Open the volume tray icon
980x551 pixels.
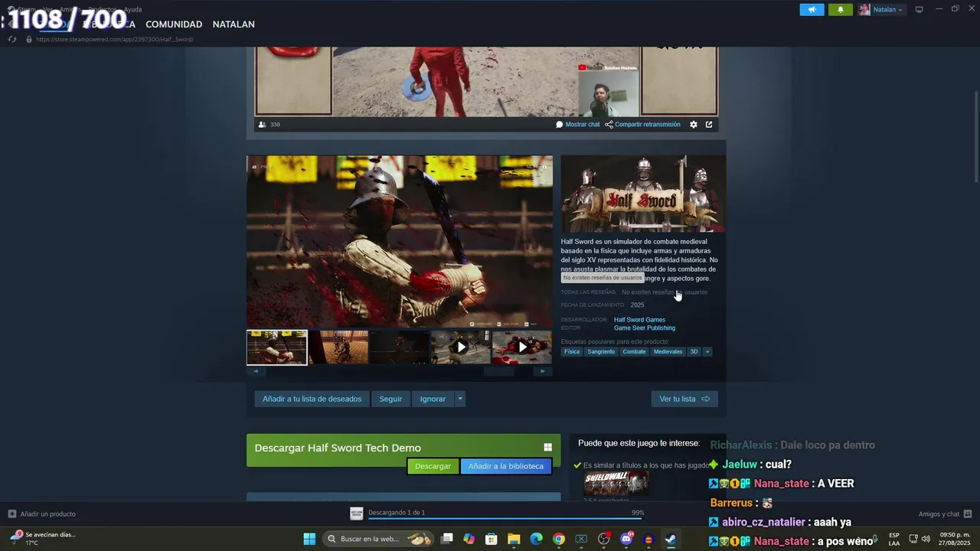(926, 539)
